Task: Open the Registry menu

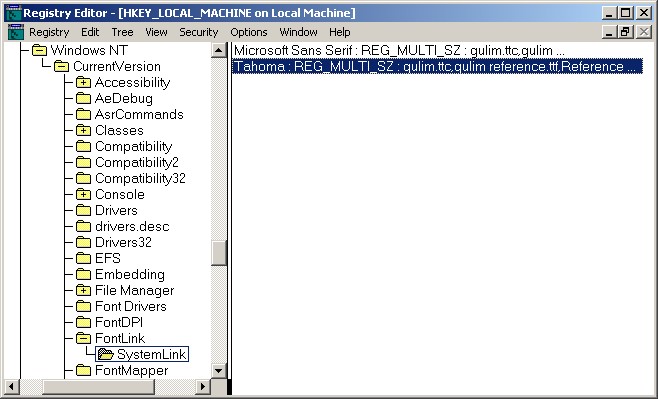Action: pos(49,32)
